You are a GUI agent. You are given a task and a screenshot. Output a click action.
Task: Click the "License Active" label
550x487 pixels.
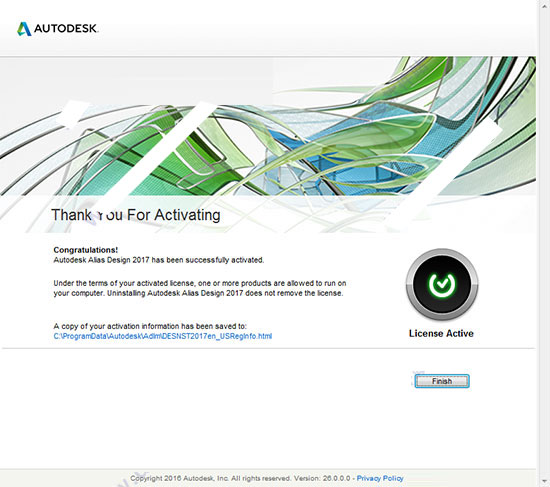(x=441, y=333)
